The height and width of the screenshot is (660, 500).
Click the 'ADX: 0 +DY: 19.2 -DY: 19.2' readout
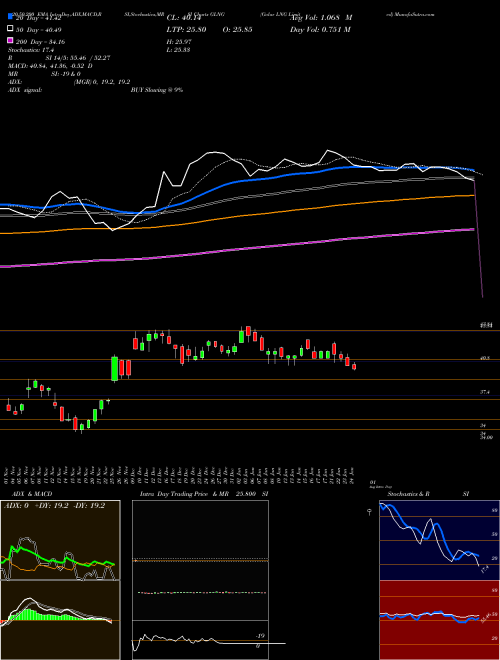(54, 506)
